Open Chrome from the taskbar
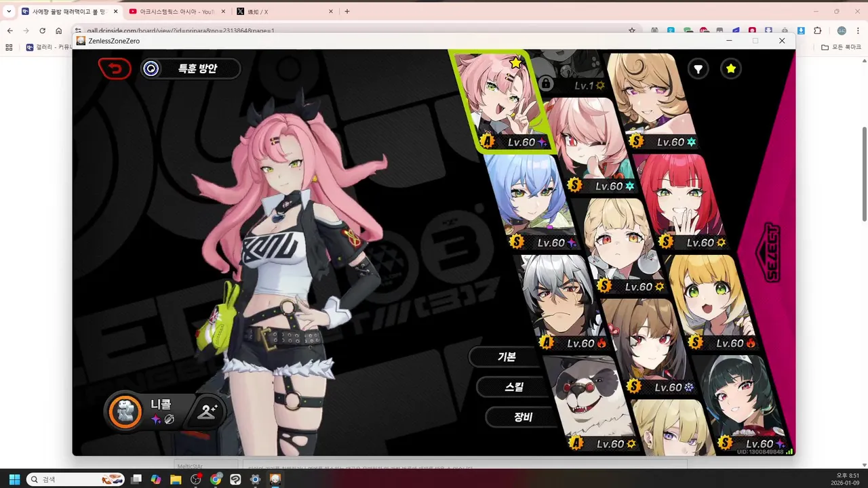This screenshot has height=488, width=868. [x=216, y=479]
